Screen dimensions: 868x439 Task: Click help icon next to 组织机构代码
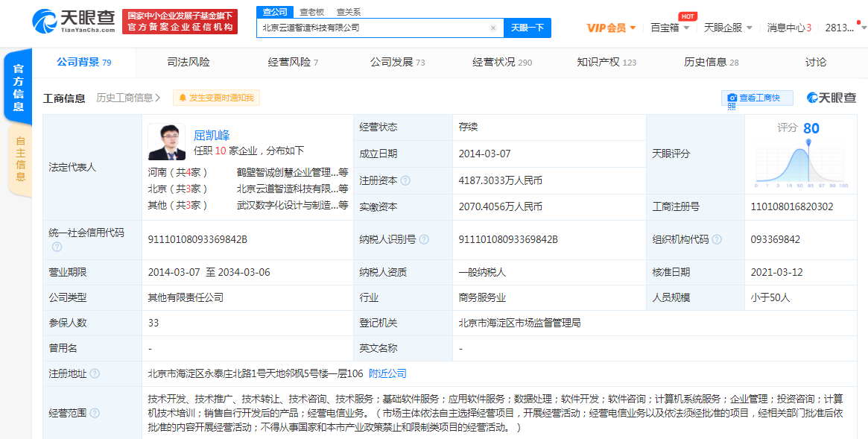717,240
